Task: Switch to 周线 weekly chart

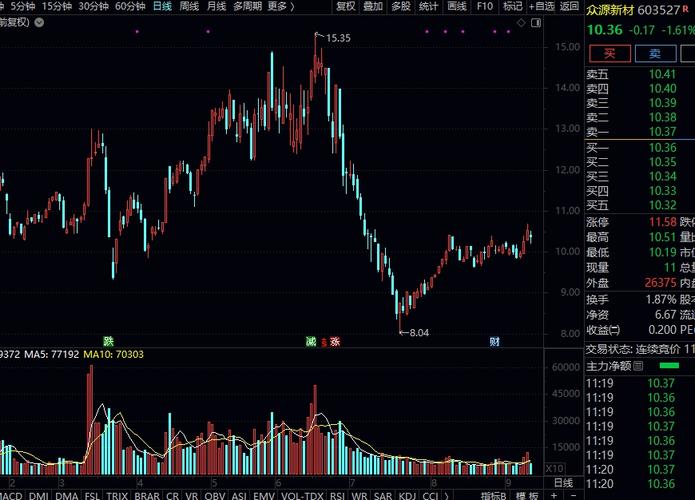Action: tap(189, 6)
